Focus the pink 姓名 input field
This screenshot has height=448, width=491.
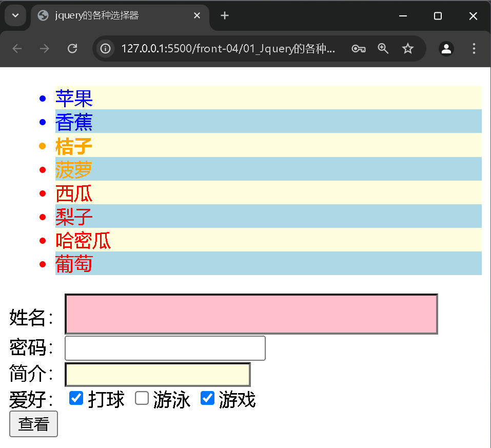click(251, 314)
